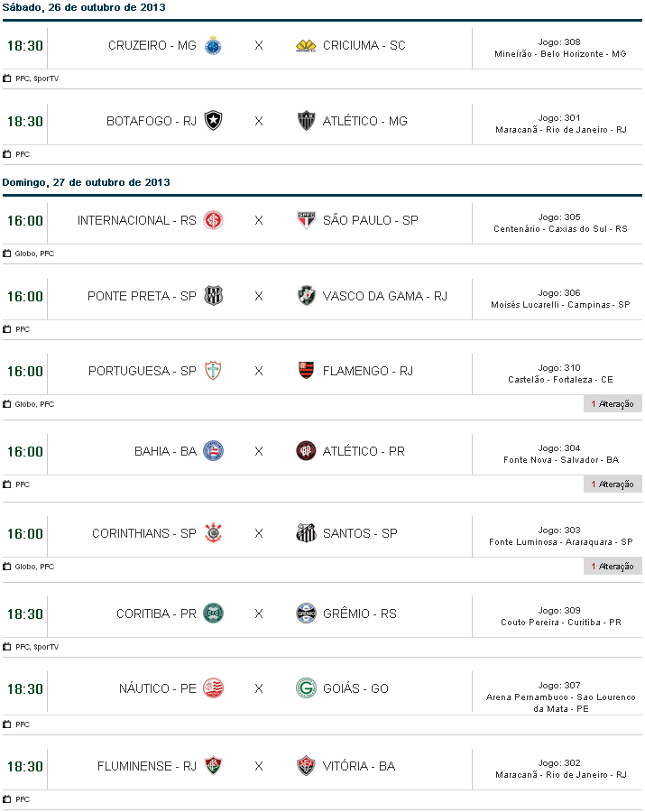Open Alteração button for Corinthians x Santos
645x812 pixels.
tap(613, 567)
